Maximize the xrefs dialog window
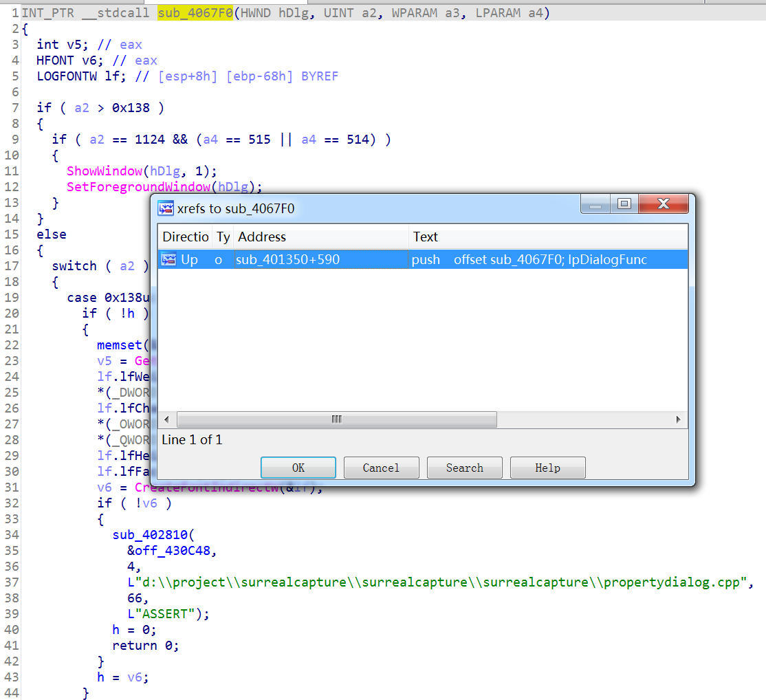This screenshot has height=700, width=766. point(624,204)
